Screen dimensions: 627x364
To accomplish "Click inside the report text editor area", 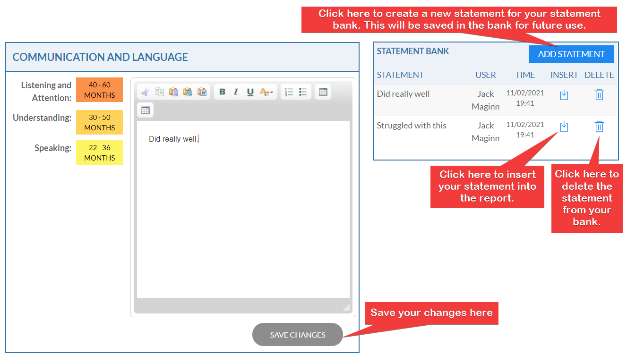I will coord(243,209).
